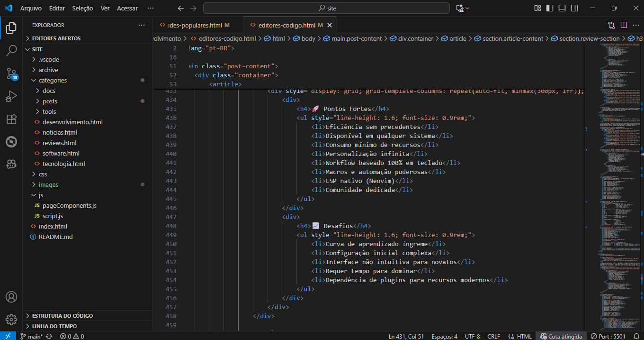This screenshot has height=340, width=644.
Task: Toggle the bottom panel visibility
Action: pyautogui.click(x=561, y=8)
